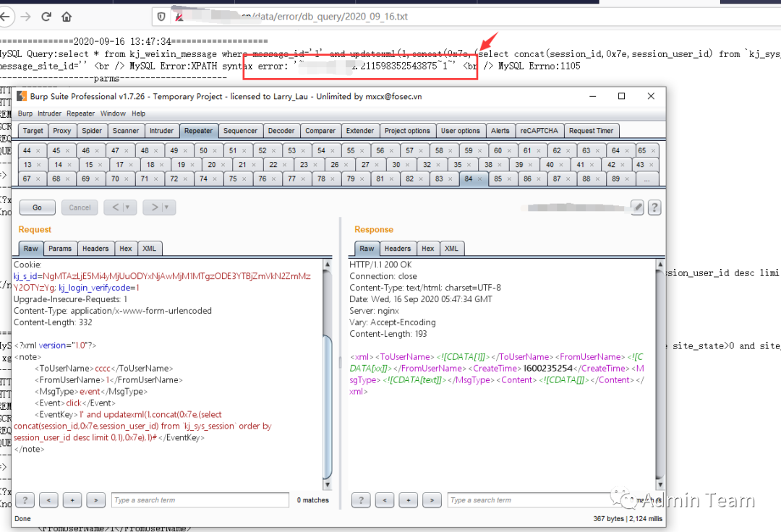Screen dimensions: 781x532
Task: Open previous-history dropdown arrow
Action: (x=129, y=207)
